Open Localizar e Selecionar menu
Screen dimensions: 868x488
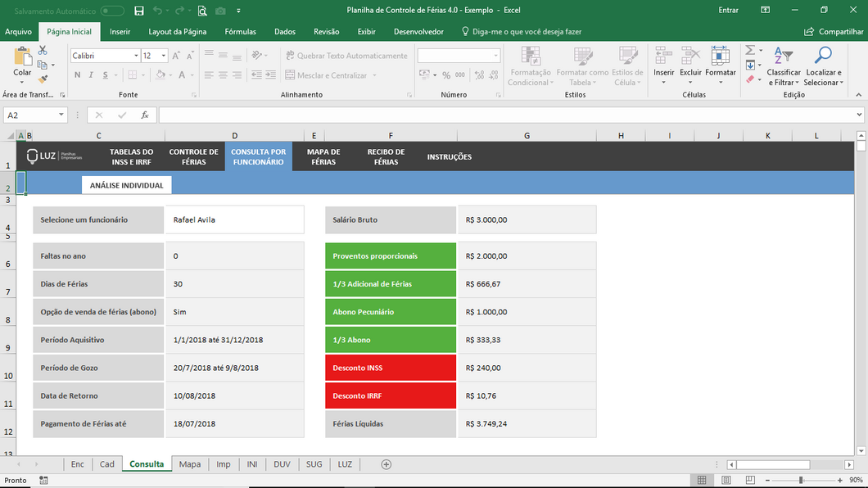(824, 67)
